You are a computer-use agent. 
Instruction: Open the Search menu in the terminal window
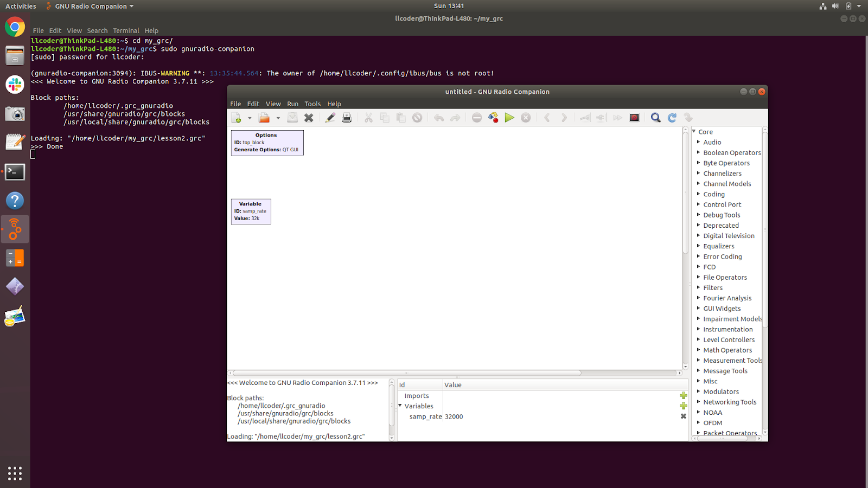(x=98, y=31)
